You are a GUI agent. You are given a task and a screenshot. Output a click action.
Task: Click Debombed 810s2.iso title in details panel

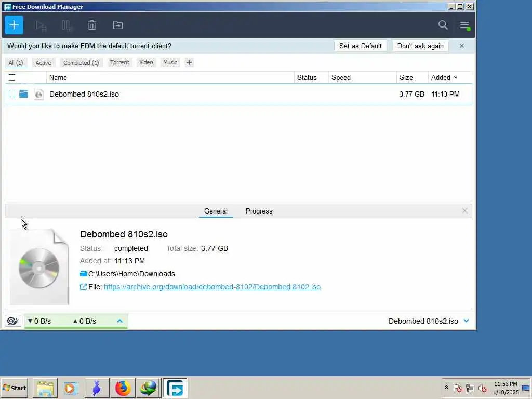click(x=124, y=234)
